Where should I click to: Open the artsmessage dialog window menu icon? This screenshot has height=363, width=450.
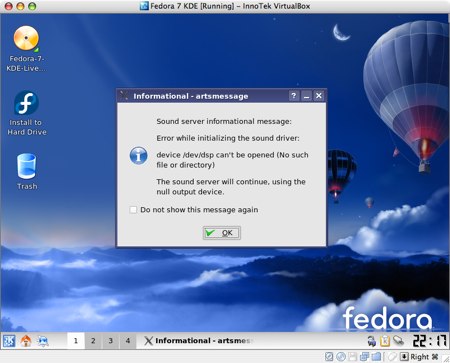click(x=124, y=96)
